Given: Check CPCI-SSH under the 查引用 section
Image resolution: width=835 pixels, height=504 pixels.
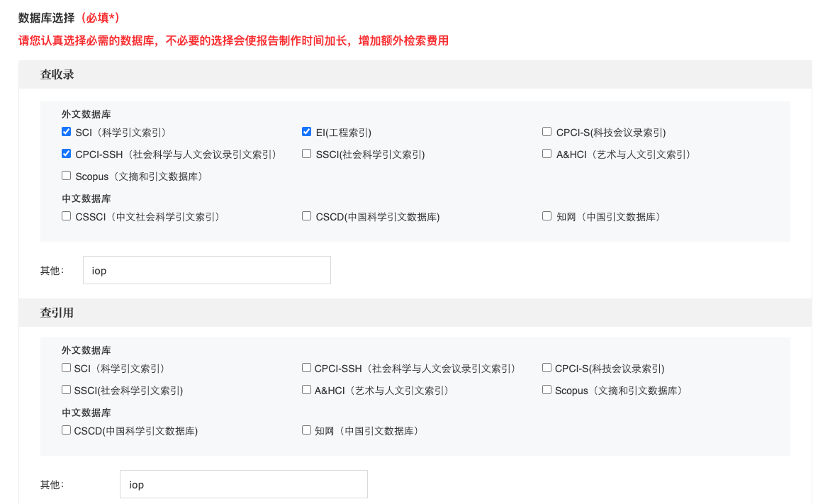Looking at the screenshot, I should (306, 368).
